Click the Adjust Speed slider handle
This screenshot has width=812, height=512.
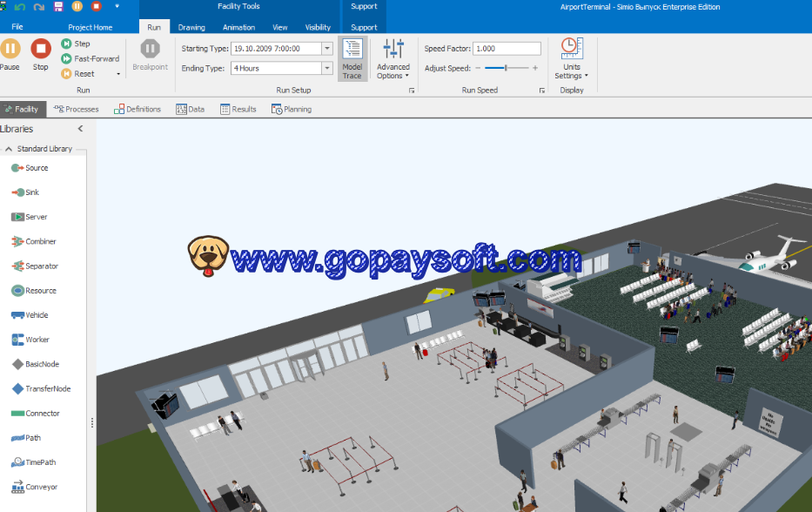point(506,68)
